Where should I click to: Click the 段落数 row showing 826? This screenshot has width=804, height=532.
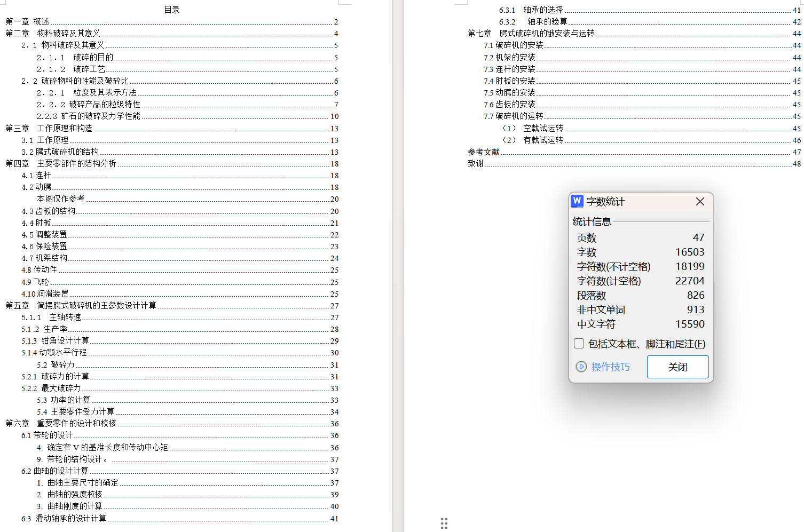point(641,295)
